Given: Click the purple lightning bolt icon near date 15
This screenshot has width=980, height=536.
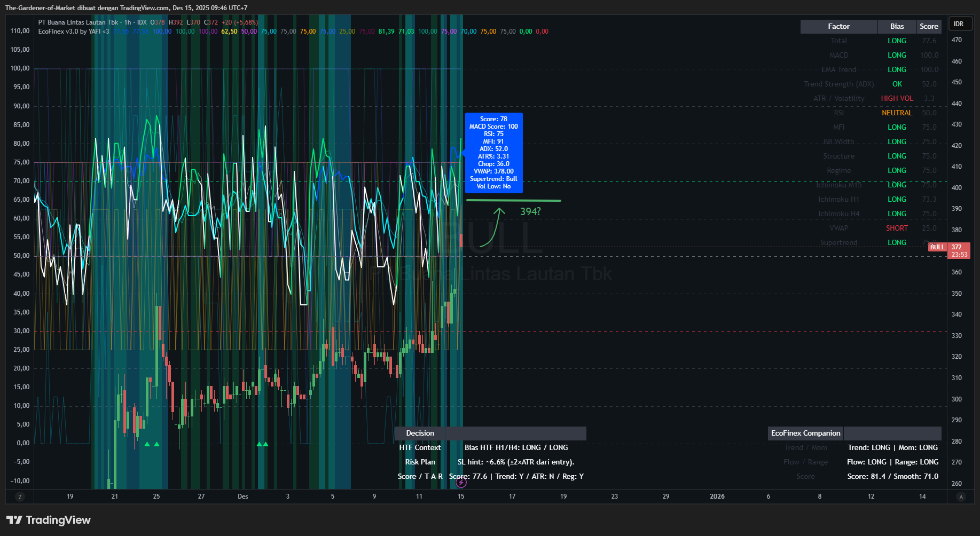Looking at the screenshot, I should tap(461, 483).
